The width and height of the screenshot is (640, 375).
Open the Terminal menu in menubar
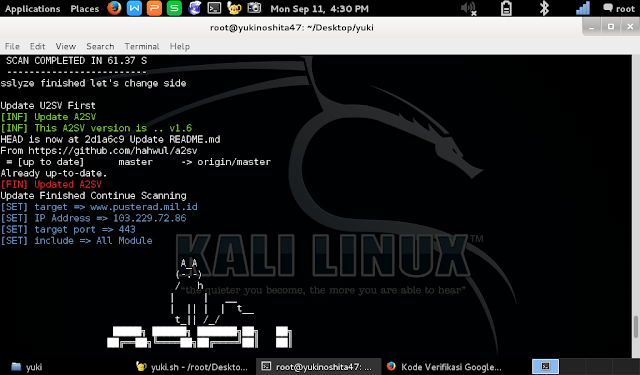(x=142, y=46)
